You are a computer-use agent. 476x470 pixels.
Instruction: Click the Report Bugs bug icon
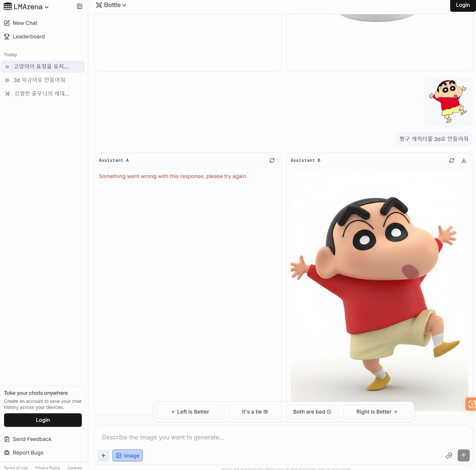click(7, 453)
